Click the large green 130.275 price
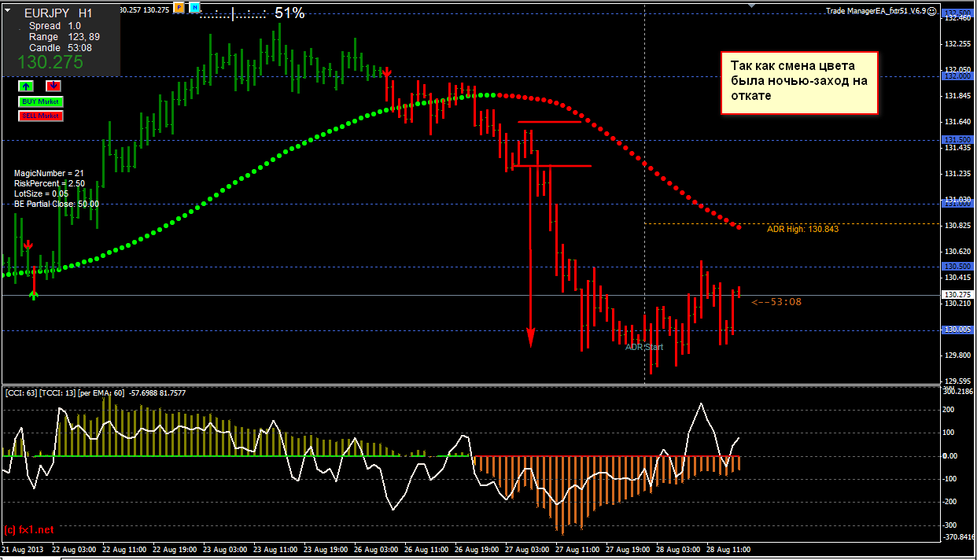The image size is (977, 560). click(x=50, y=63)
